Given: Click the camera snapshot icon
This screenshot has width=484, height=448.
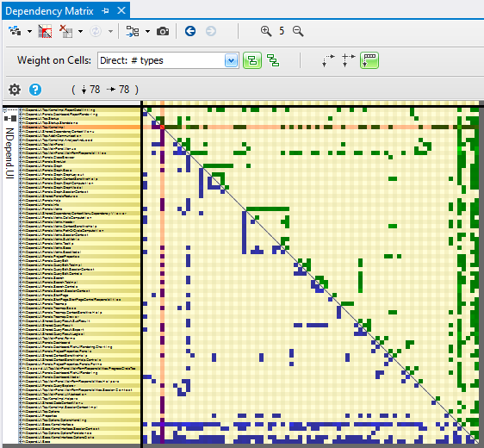Looking at the screenshot, I should click(x=163, y=31).
